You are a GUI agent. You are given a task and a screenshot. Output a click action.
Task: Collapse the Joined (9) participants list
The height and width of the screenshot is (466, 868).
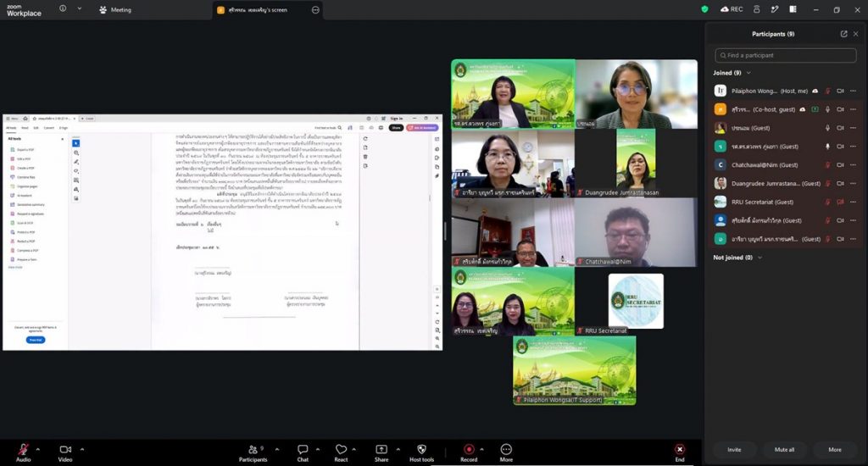749,73
